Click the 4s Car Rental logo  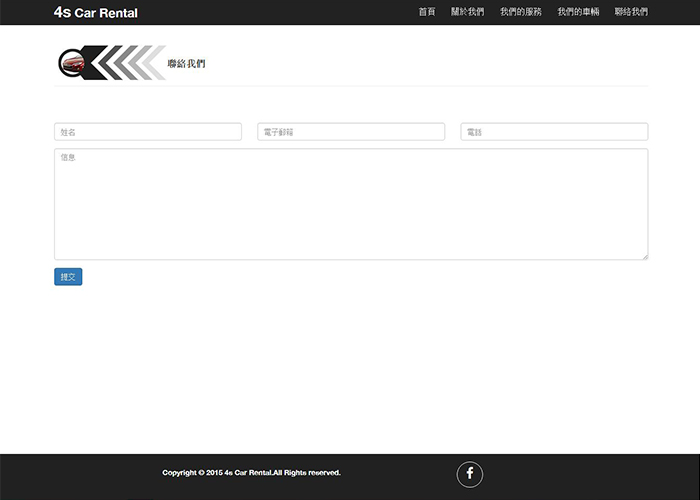click(96, 13)
